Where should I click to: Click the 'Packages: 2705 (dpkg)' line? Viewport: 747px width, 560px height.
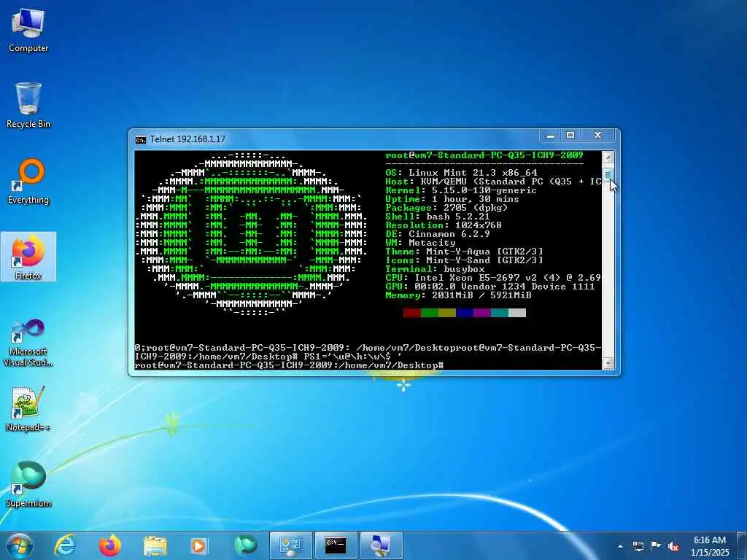pyautogui.click(x=446, y=208)
